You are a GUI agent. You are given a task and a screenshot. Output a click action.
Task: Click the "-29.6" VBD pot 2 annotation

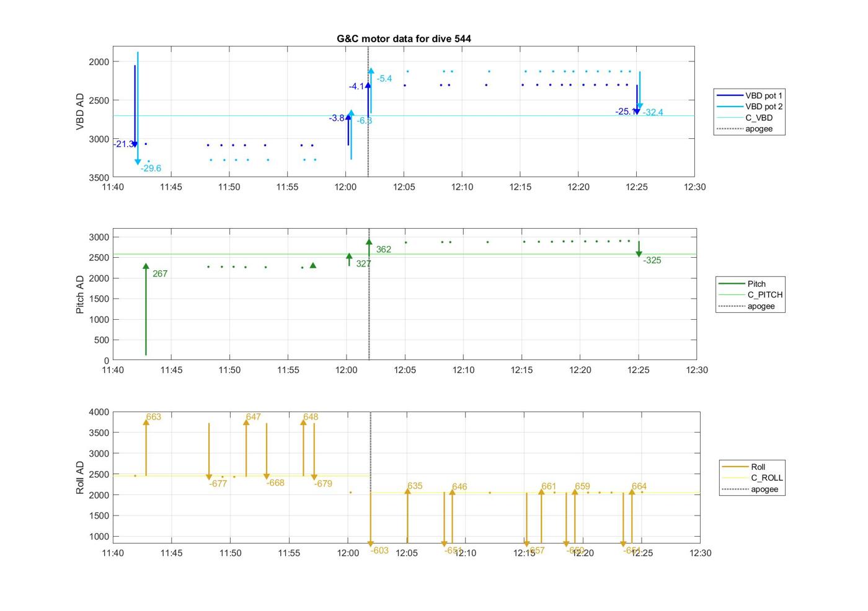point(151,168)
